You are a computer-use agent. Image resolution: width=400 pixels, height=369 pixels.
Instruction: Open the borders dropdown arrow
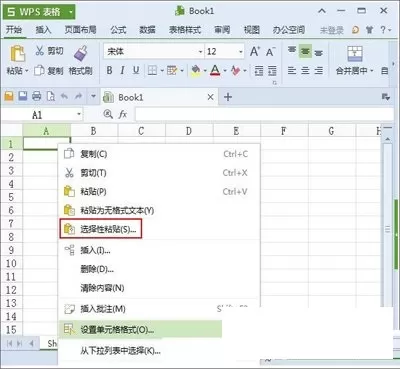[162, 71]
